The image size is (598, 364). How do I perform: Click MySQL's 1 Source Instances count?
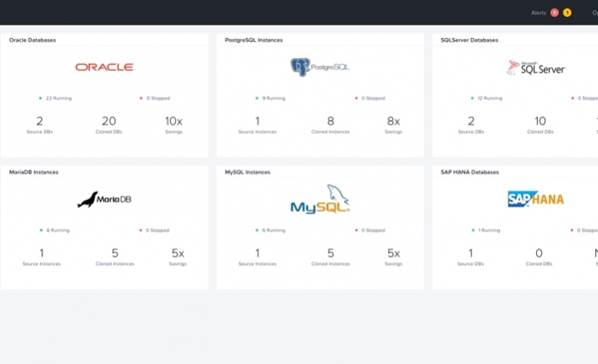pyautogui.click(x=257, y=257)
